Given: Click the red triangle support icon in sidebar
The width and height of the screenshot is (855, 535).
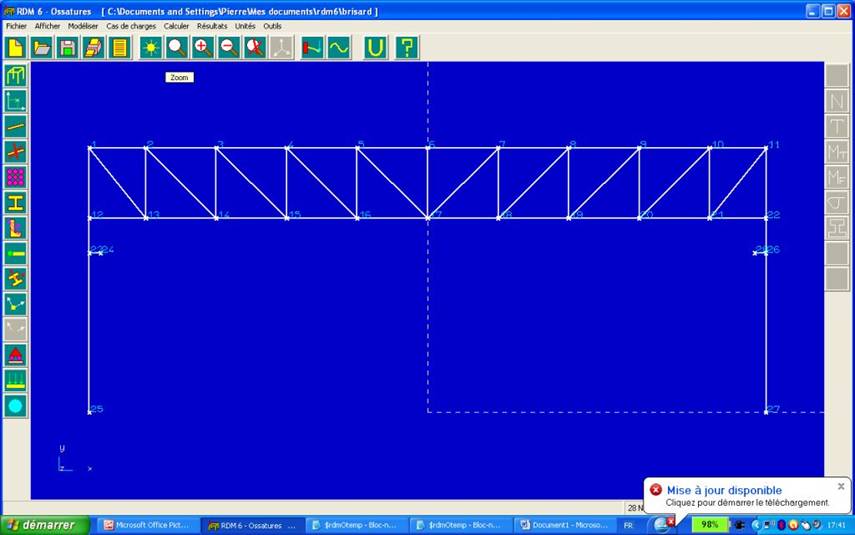Looking at the screenshot, I should pos(15,355).
